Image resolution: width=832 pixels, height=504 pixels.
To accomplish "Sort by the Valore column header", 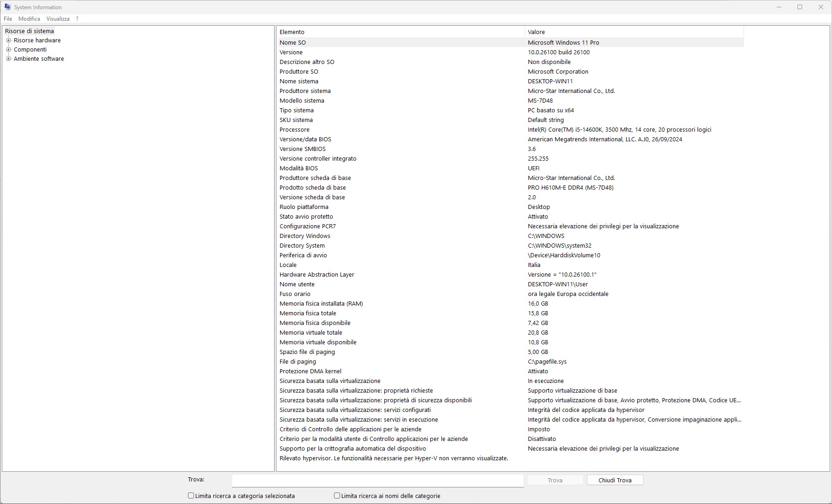I will pos(634,32).
